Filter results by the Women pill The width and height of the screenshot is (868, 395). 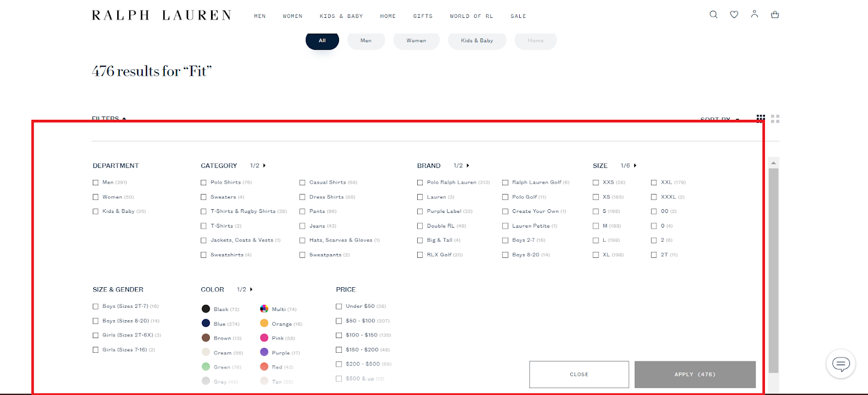pos(416,41)
